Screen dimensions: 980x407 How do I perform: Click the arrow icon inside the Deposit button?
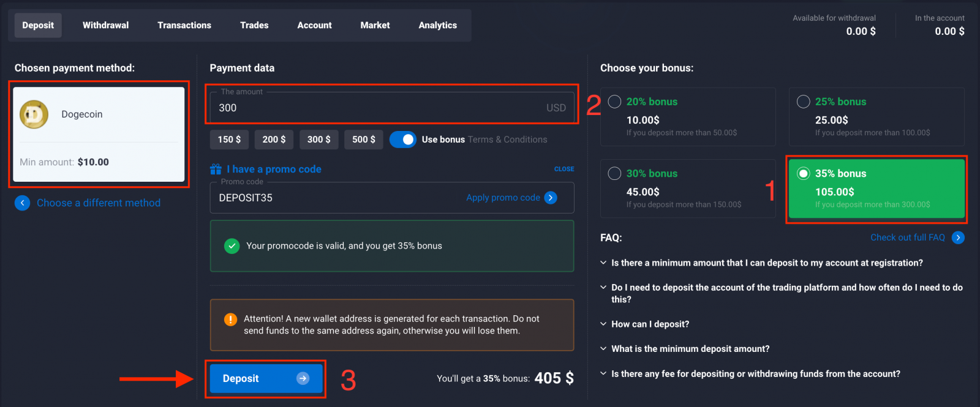[303, 378]
